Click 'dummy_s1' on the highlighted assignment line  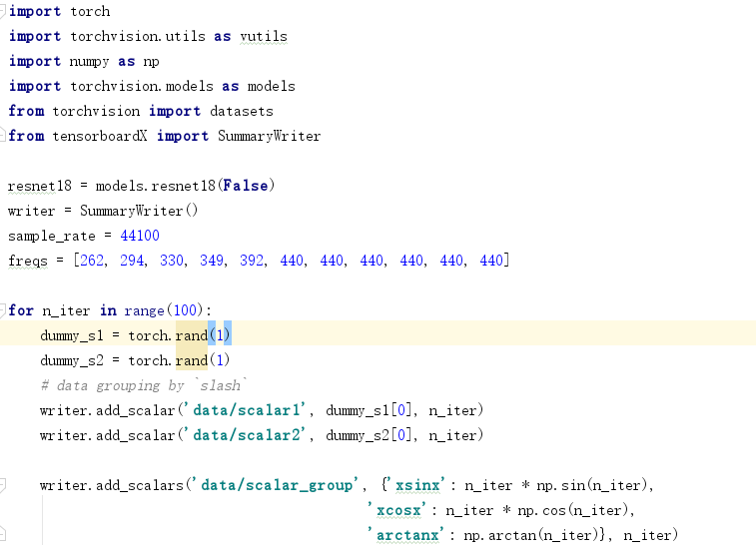pos(72,336)
